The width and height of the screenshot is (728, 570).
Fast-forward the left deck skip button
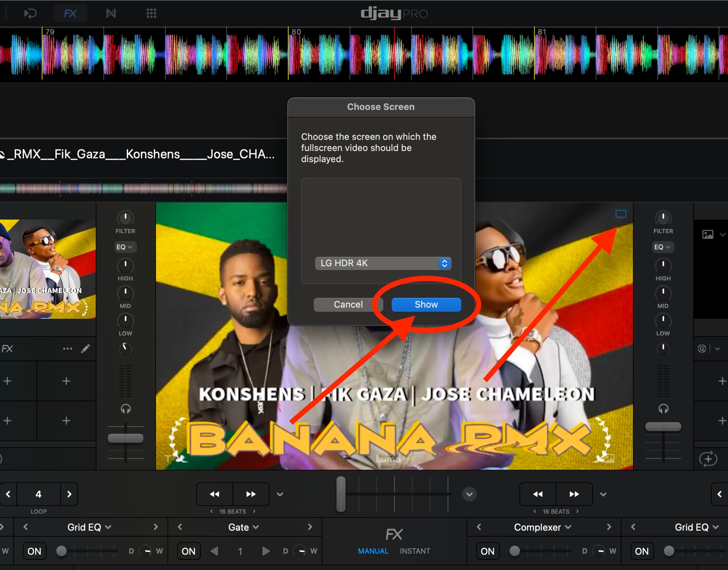coord(251,494)
